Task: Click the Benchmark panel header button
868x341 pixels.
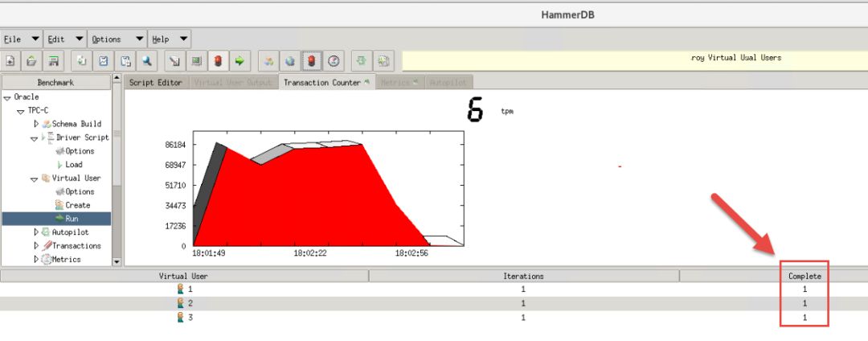Action: pyautogui.click(x=56, y=83)
